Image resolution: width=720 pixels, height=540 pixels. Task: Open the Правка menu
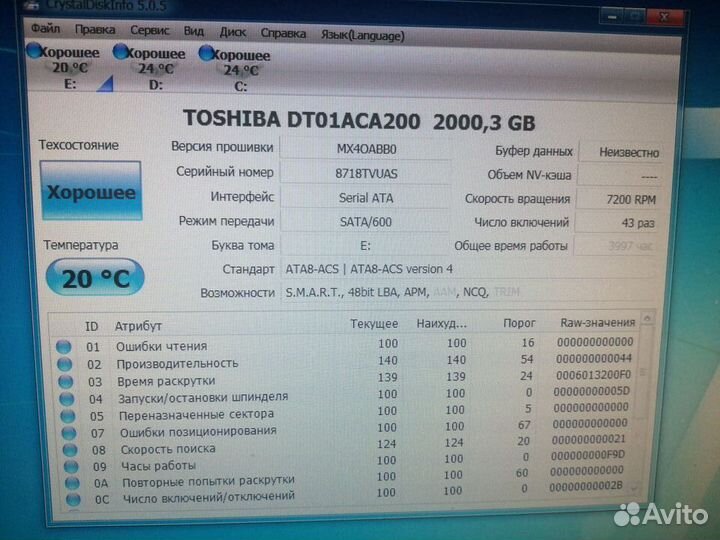point(95,29)
